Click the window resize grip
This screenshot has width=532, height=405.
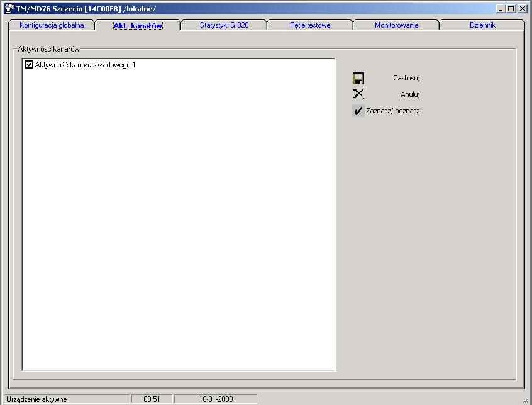click(x=527, y=400)
